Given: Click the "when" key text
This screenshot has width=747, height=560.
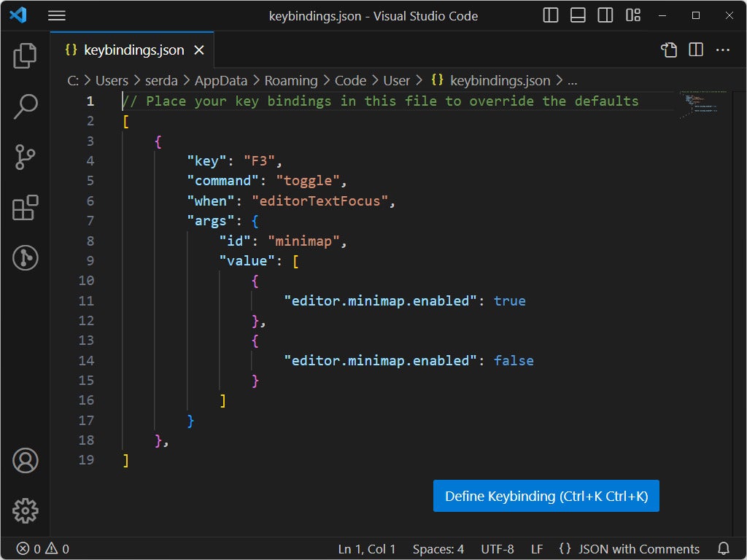Looking at the screenshot, I should tap(211, 201).
